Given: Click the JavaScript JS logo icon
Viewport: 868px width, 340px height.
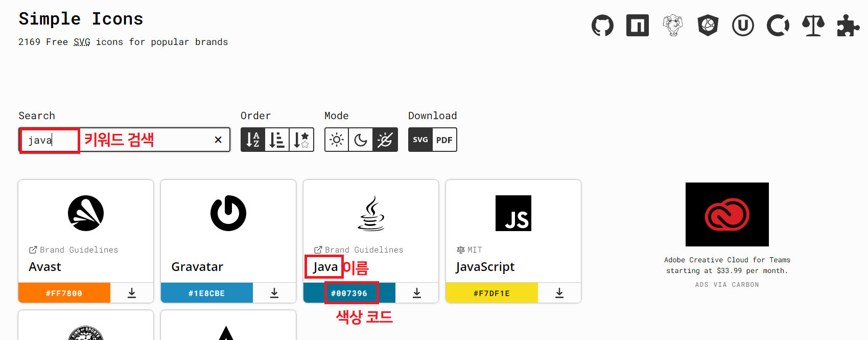Looking at the screenshot, I should [513, 213].
